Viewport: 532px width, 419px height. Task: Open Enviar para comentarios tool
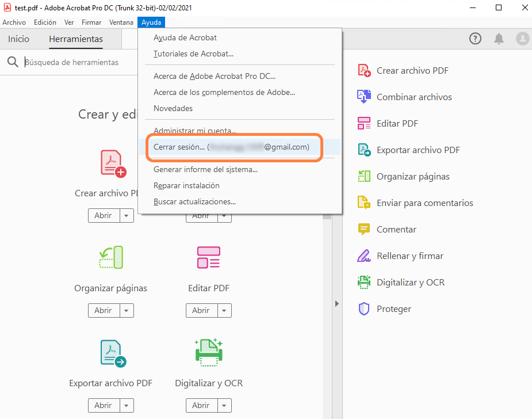pos(424,203)
